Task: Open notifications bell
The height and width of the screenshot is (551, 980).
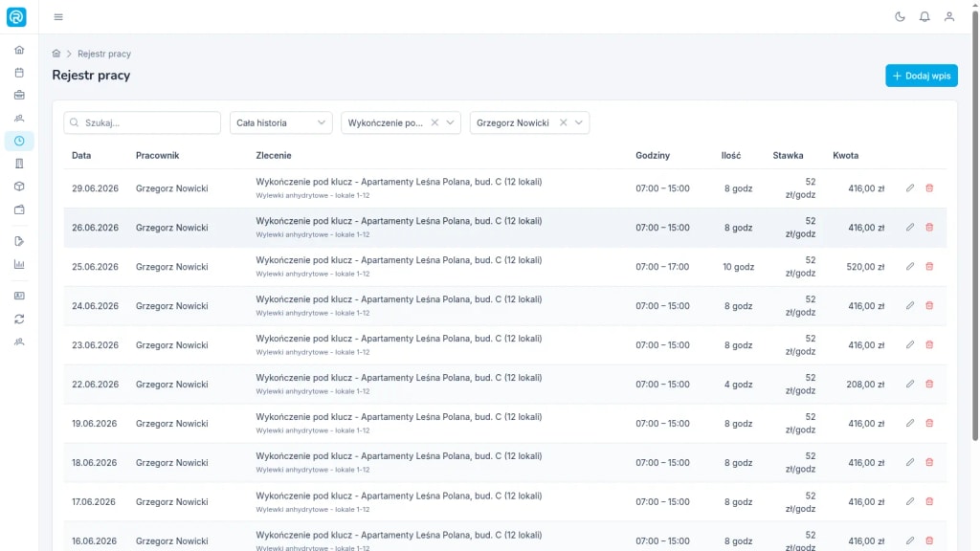Action: 924,17
